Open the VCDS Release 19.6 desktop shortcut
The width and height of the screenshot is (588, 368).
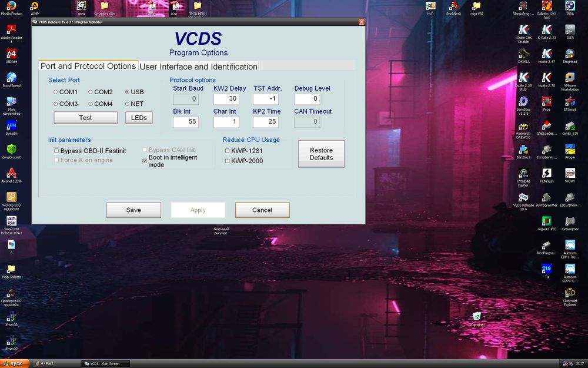pos(523,201)
